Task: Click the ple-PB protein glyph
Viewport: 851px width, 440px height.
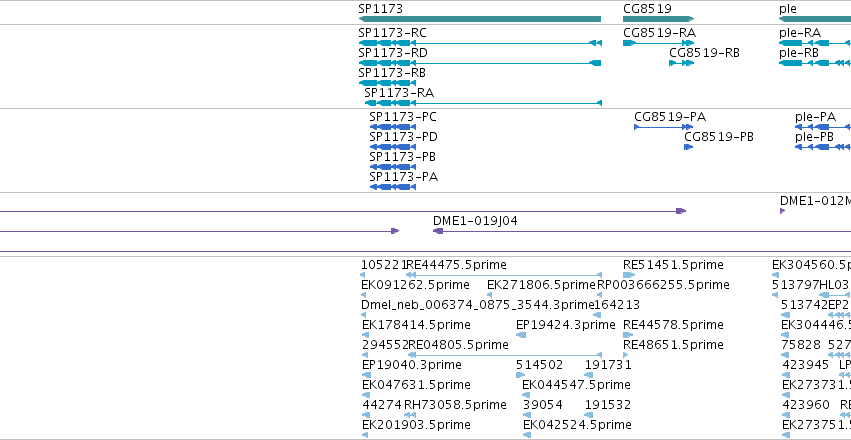Action: (823, 147)
